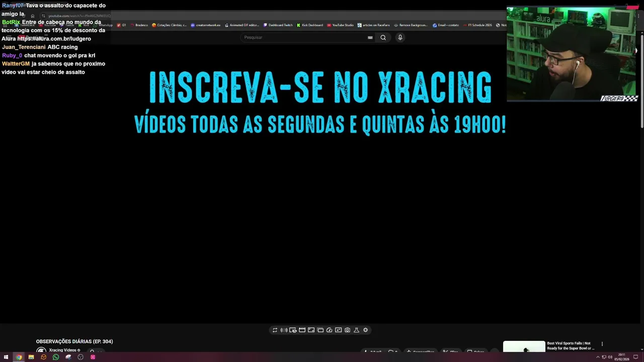Open the articles on RaceFans bookmark
The width and height of the screenshot is (644, 362).
click(x=374, y=25)
